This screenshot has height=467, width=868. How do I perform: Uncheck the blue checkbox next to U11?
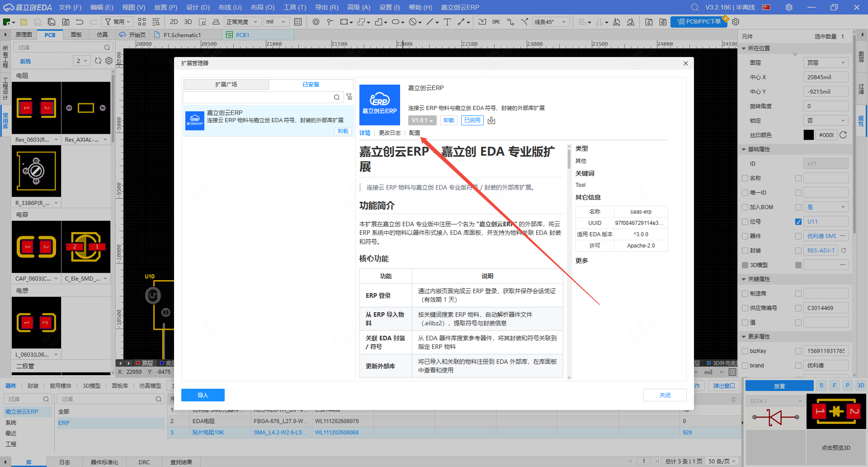pos(798,222)
